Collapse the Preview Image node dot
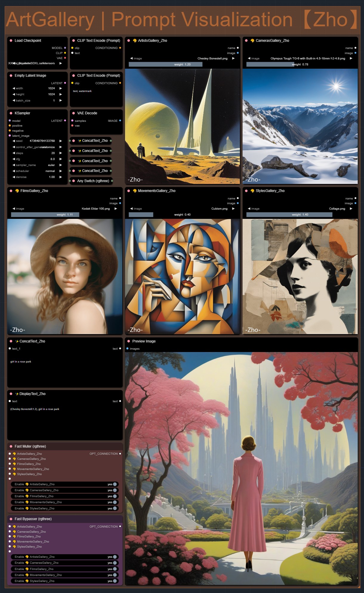The height and width of the screenshot is (593, 364). 129,341
